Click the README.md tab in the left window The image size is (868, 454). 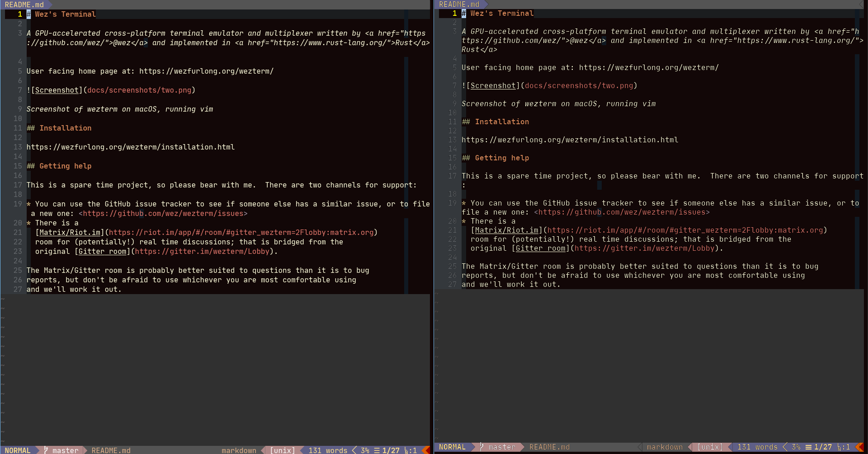click(24, 5)
